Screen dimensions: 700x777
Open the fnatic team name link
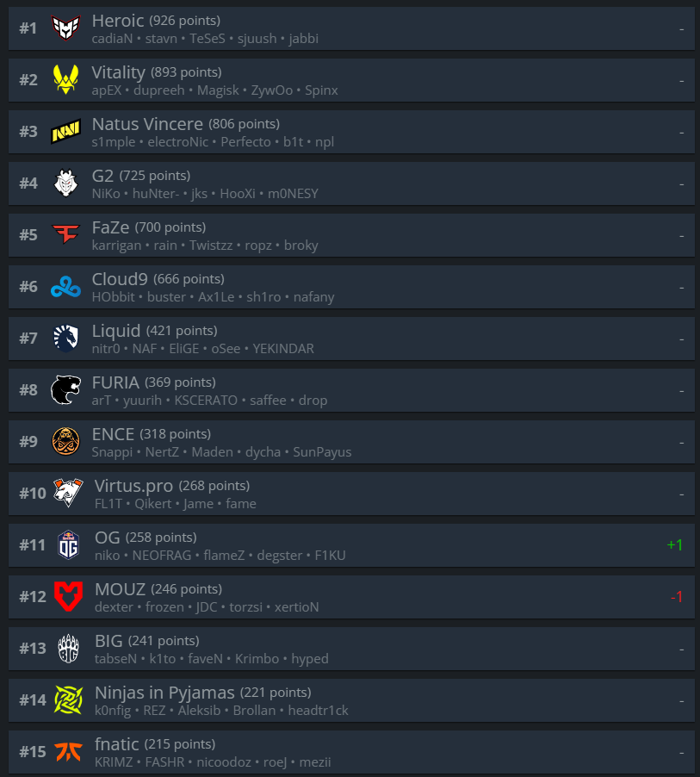click(x=116, y=743)
